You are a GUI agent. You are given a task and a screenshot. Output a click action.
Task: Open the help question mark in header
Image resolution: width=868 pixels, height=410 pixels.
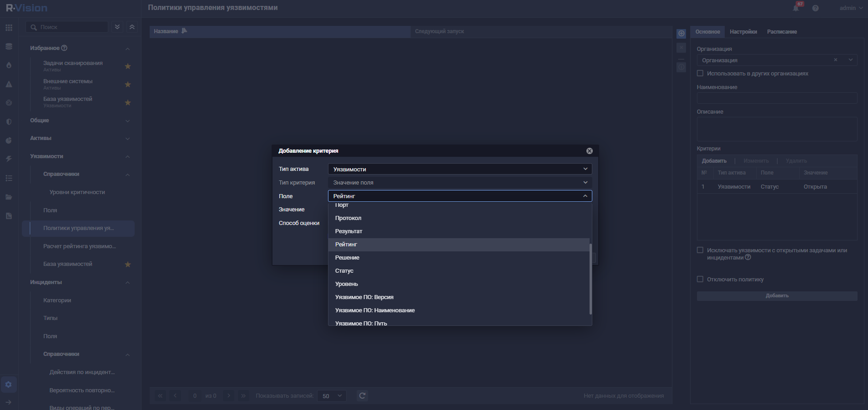[815, 8]
